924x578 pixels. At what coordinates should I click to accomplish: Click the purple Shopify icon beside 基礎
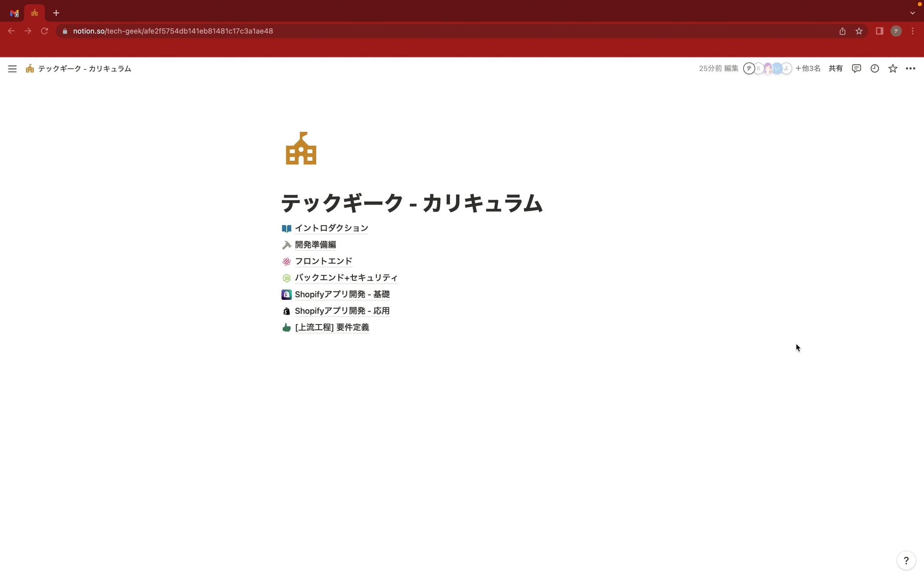[x=286, y=295]
